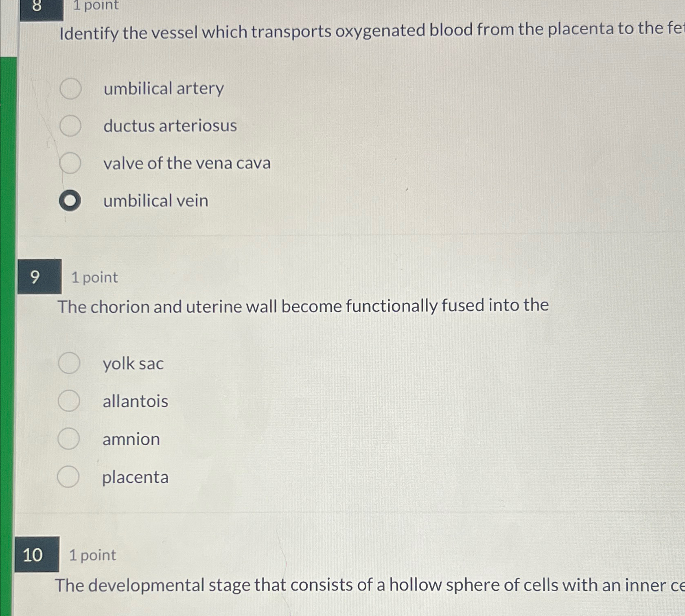Click the selected umbilical vein radio button
Viewport: 685px width, 616px height.
point(70,200)
